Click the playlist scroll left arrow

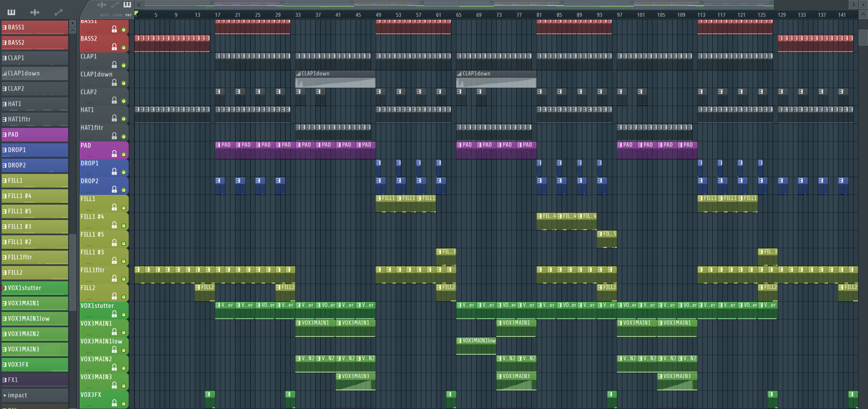[139, 5]
